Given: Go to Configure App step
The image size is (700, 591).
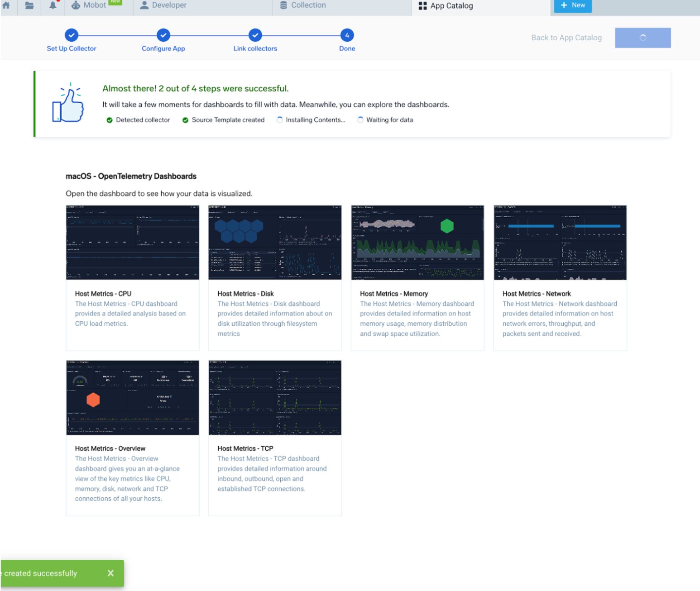Looking at the screenshot, I should (163, 35).
